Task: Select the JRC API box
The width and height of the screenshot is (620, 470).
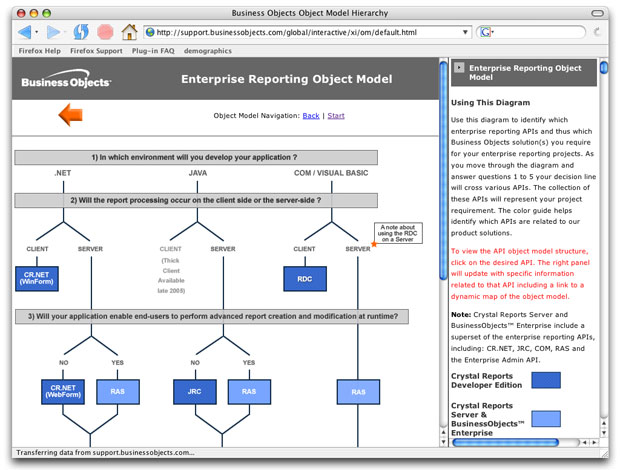Action: pos(195,392)
